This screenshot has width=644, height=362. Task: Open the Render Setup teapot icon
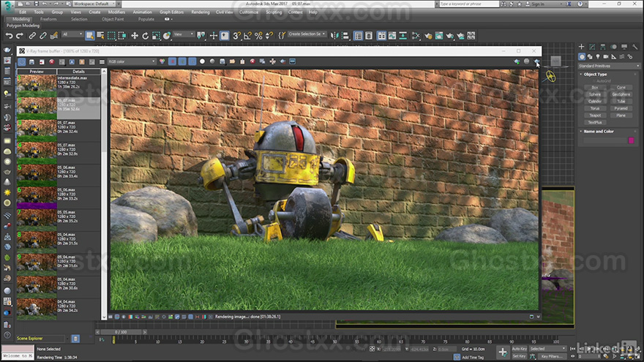click(x=428, y=36)
